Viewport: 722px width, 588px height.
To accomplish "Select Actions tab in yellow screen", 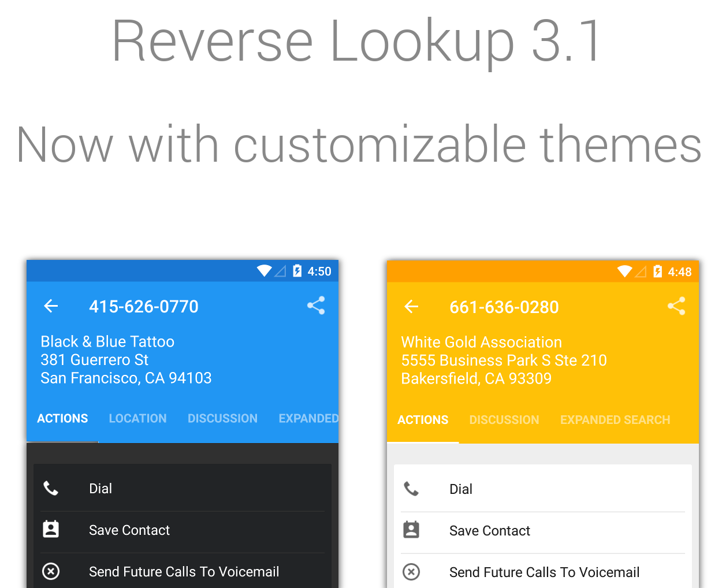I will (x=423, y=420).
